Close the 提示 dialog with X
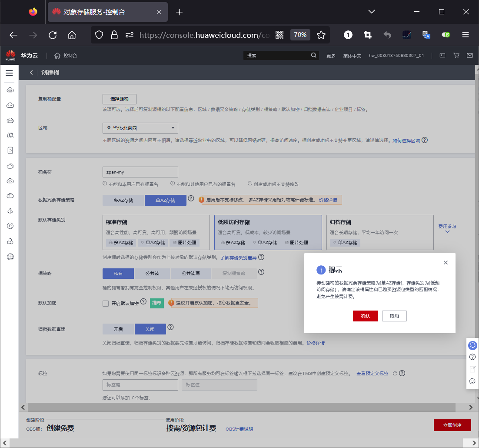Viewport: 479px width, 448px height. pyautogui.click(x=446, y=263)
